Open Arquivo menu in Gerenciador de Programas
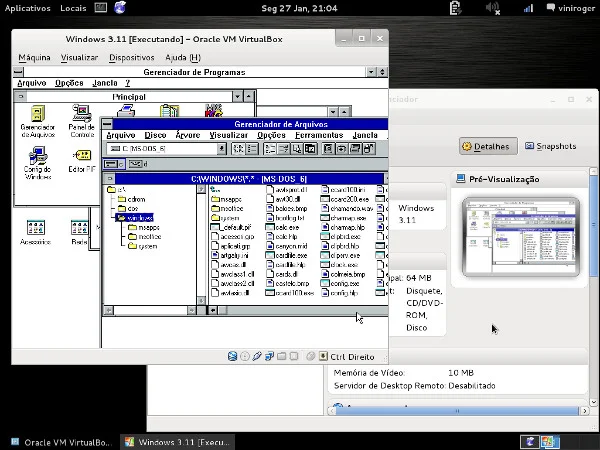The height and width of the screenshot is (450, 600). point(32,83)
